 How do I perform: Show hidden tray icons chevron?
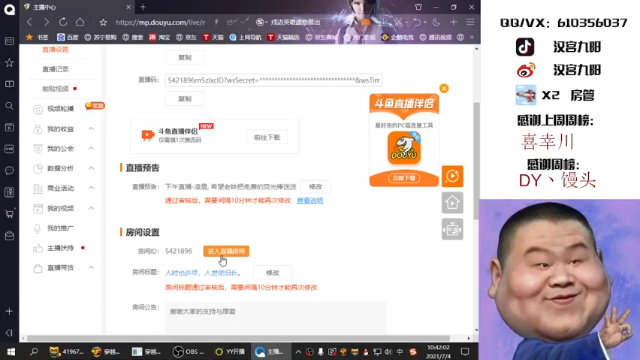click(298, 351)
